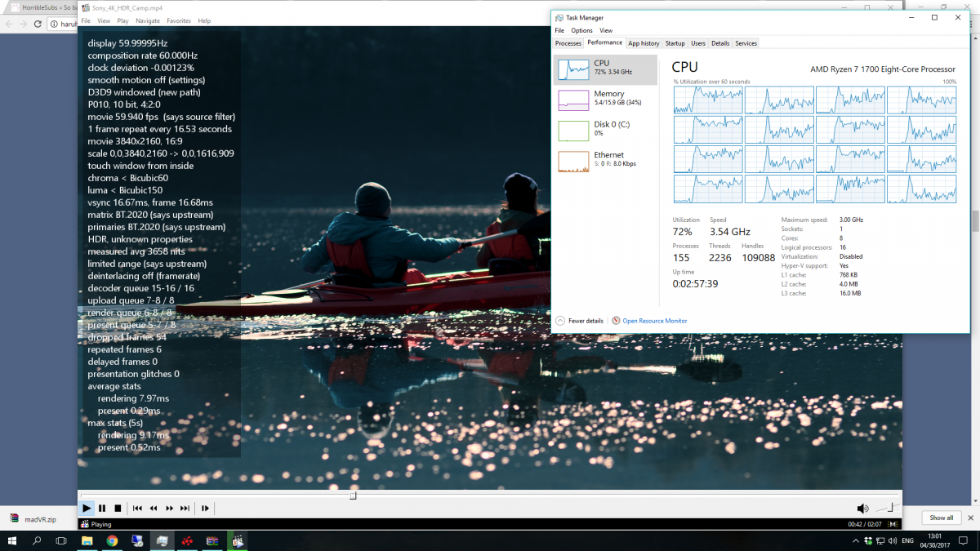
Task: Click the ENG language indicator in the tray
Action: [x=907, y=541]
